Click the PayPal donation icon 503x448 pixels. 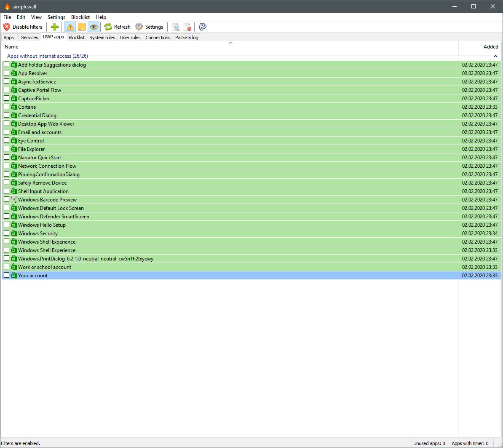click(x=202, y=27)
